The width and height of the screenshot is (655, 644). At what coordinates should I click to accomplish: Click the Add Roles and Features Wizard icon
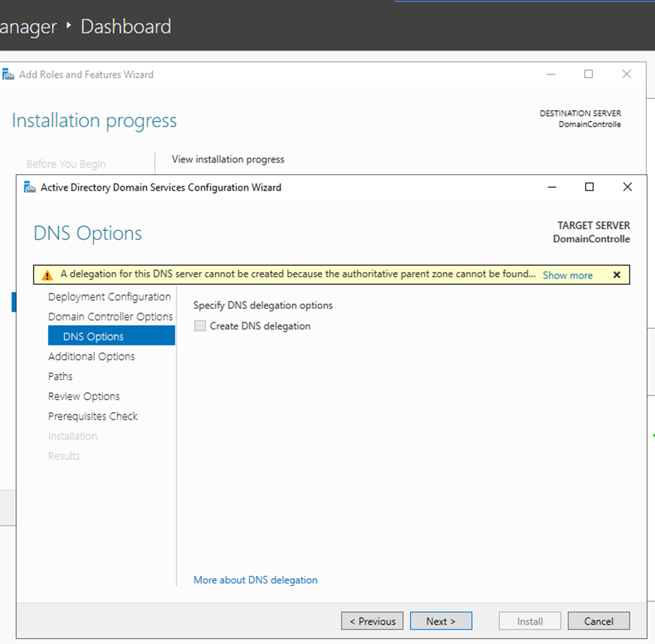click(x=7, y=74)
